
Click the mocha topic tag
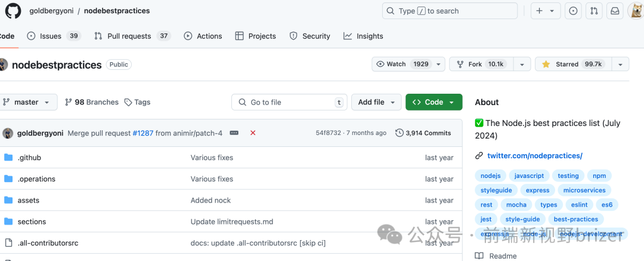[516, 205]
